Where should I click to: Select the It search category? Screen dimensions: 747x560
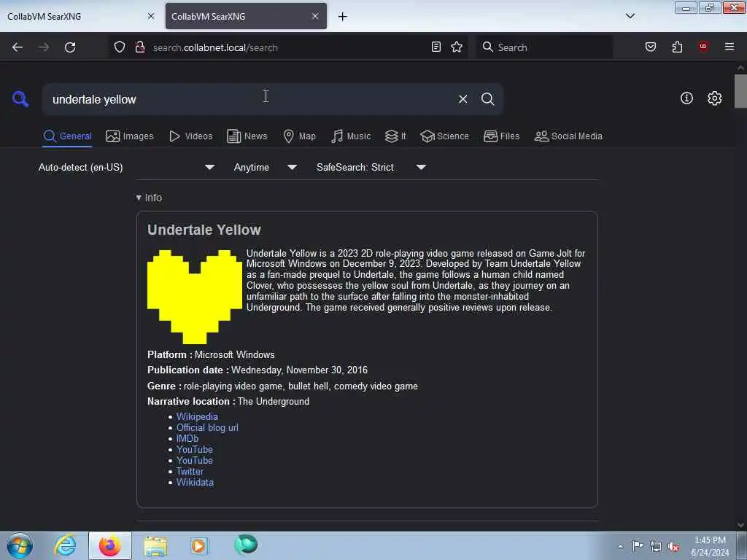[x=395, y=136]
